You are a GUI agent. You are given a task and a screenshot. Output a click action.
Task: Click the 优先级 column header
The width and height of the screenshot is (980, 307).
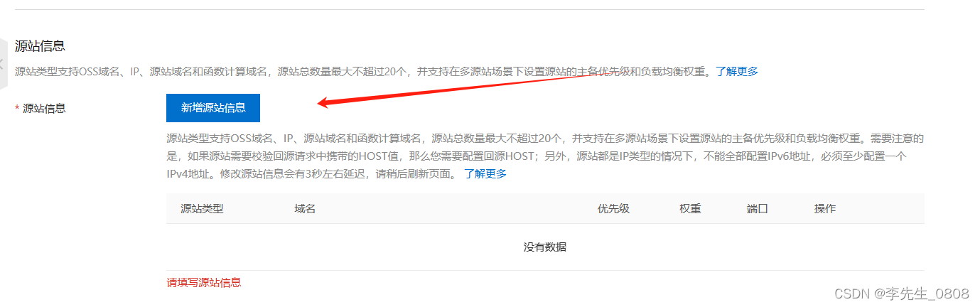(x=613, y=209)
